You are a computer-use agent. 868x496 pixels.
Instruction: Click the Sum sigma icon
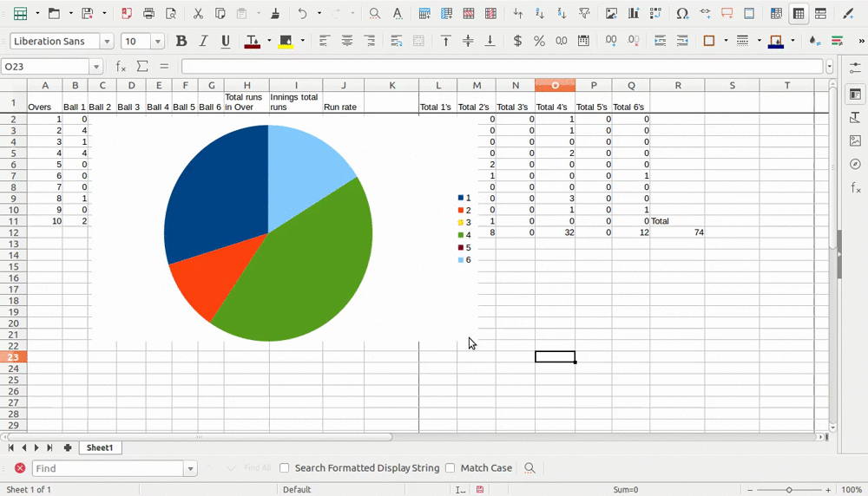click(x=142, y=67)
